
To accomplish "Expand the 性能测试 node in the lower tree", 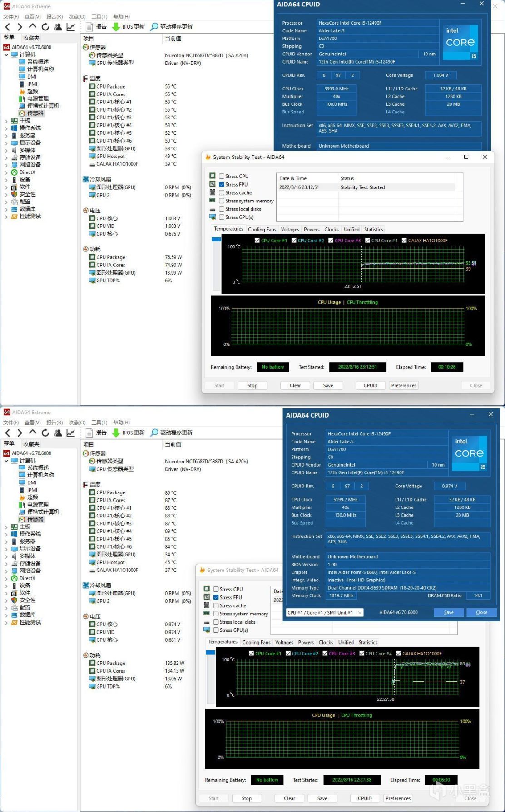I will coord(6,622).
